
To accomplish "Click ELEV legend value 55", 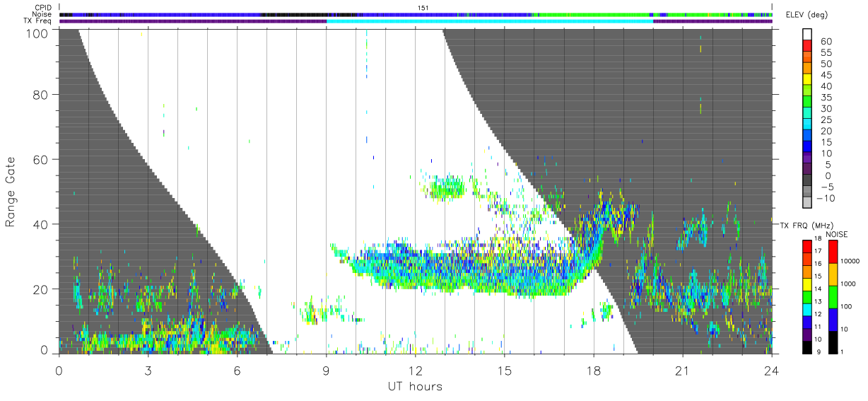I will [826, 53].
